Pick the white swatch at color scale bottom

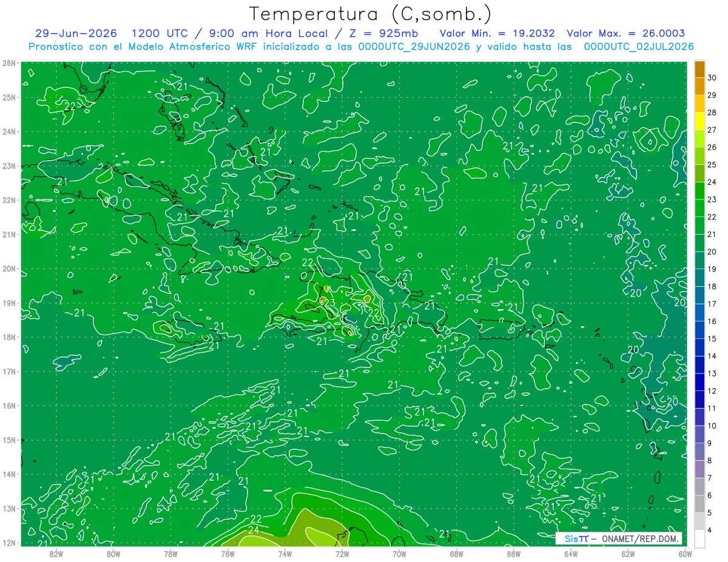coord(699,539)
